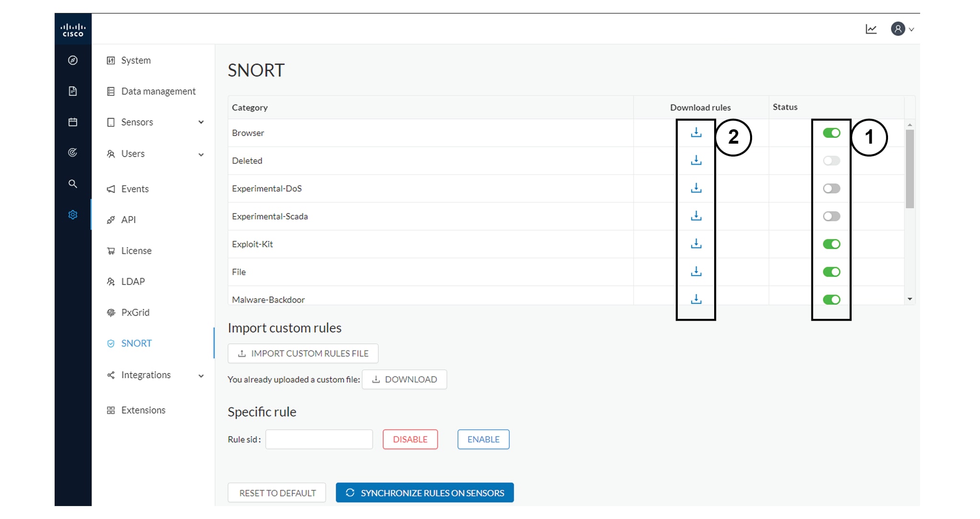Select the Exploit-Kit row label
Image resolution: width=980 pixels, height=519 pixels.
pos(252,244)
